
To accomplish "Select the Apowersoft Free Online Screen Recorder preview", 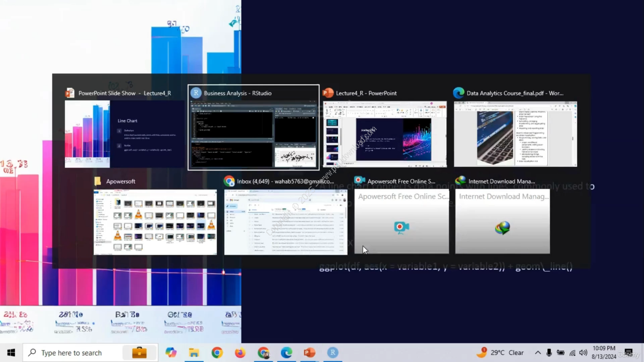I will (401, 222).
